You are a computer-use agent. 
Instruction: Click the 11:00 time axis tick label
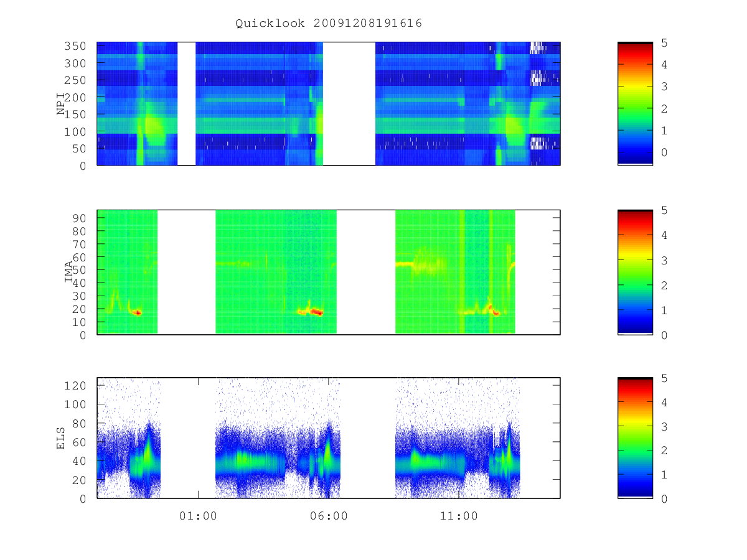(x=459, y=516)
